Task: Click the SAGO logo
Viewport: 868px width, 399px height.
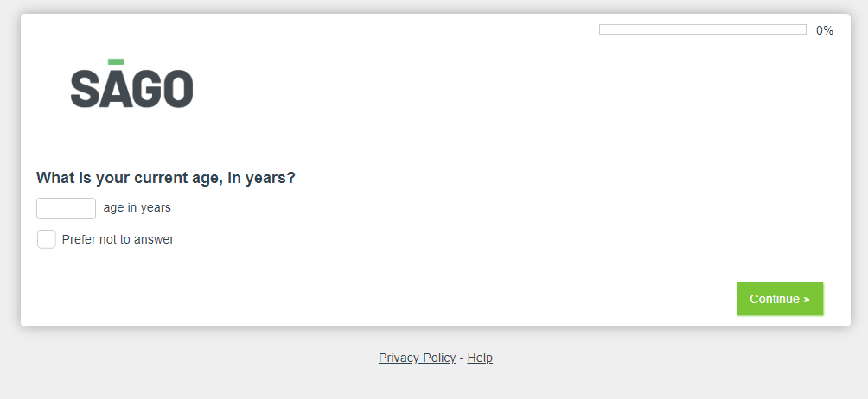Action: 131,85
